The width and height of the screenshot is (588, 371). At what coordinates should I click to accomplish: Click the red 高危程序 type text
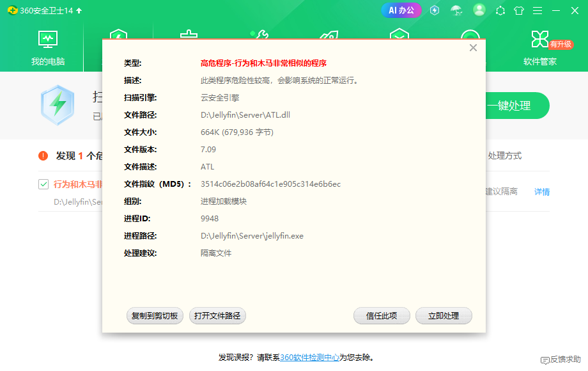pyautogui.click(x=263, y=63)
